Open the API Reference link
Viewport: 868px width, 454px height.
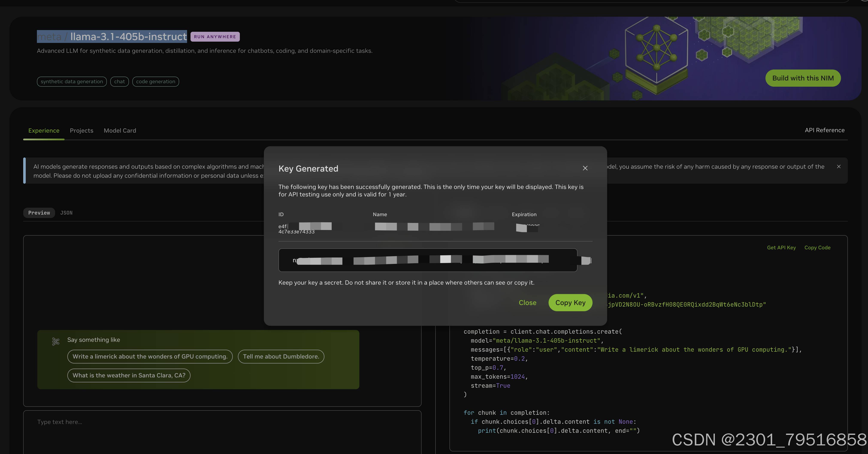coord(824,130)
